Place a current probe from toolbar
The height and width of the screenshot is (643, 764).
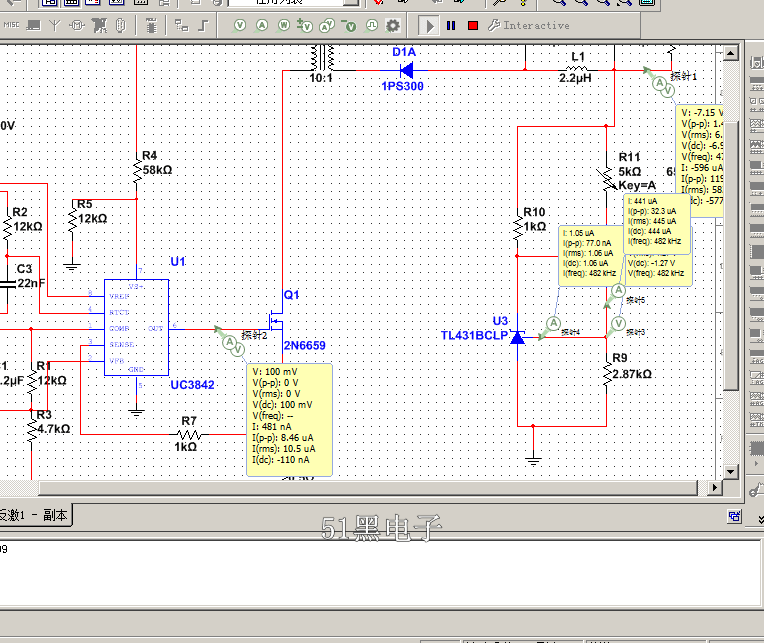point(262,25)
